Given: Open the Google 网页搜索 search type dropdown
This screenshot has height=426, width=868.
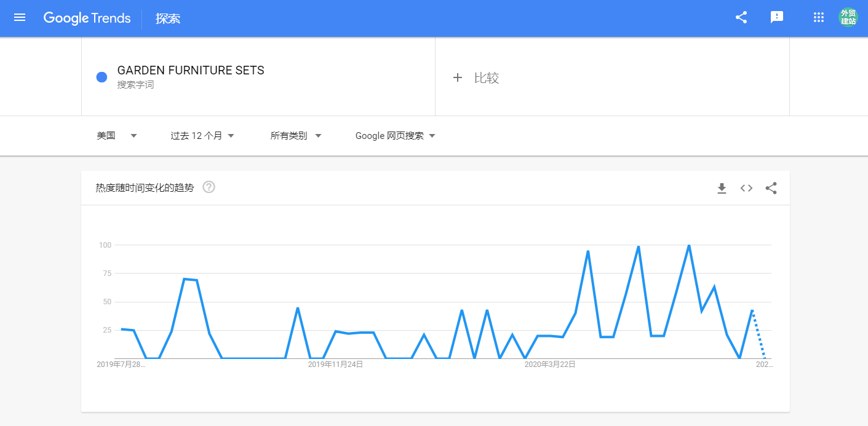Looking at the screenshot, I should [x=395, y=136].
